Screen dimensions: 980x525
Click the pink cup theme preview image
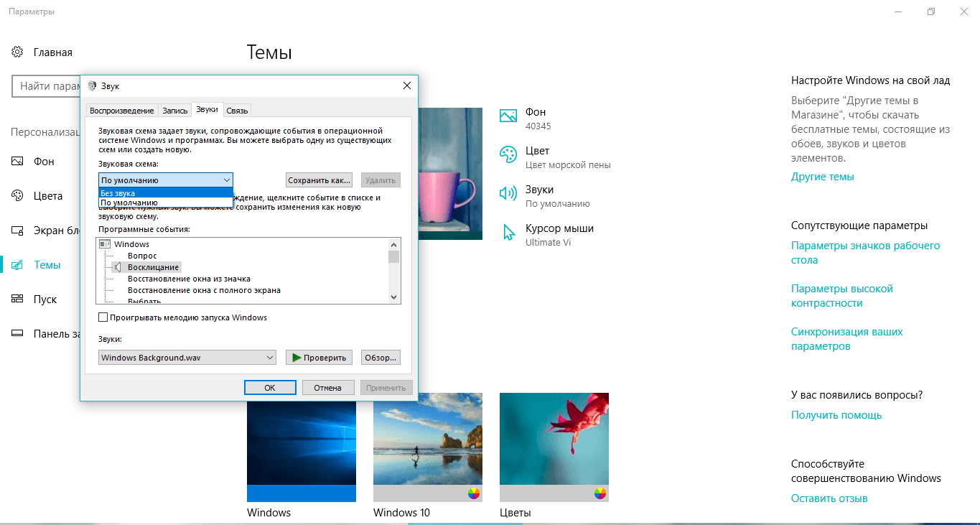point(450,174)
